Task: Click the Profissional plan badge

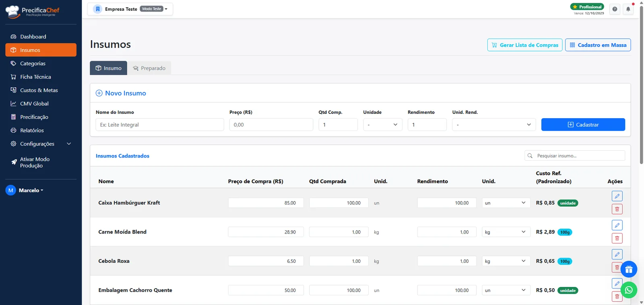Action: click(587, 7)
